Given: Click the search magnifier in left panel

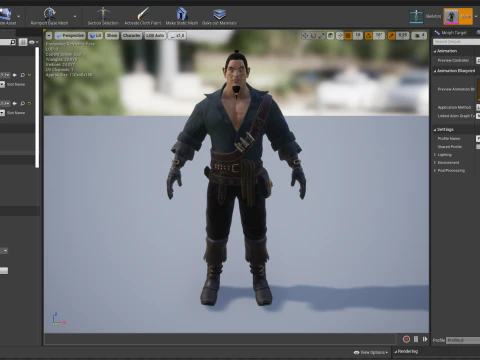Looking at the screenshot, I should [x=13, y=42].
